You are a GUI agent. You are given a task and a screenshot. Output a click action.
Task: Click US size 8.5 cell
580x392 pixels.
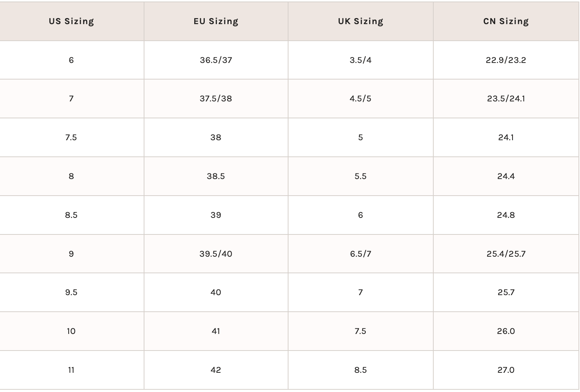tap(71, 215)
